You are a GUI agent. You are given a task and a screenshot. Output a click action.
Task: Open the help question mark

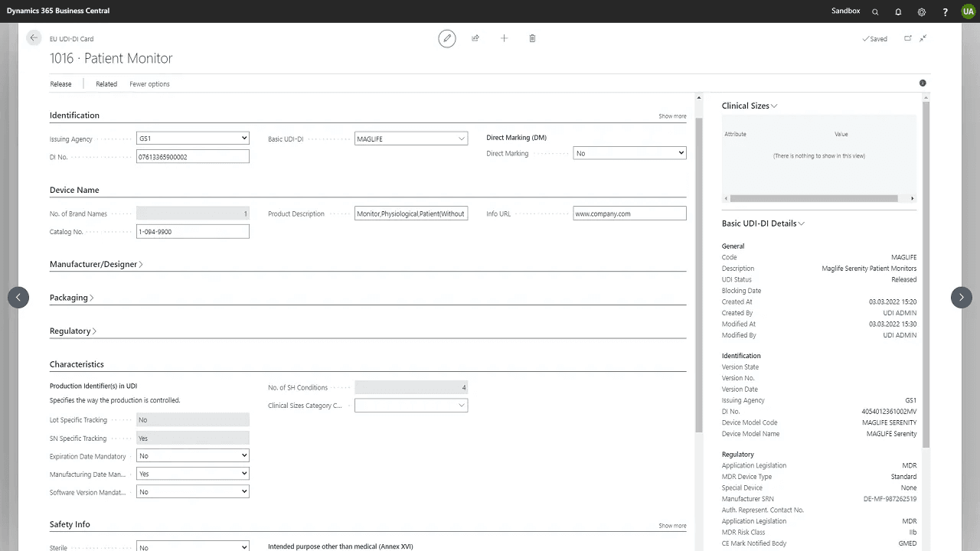[946, 11]
